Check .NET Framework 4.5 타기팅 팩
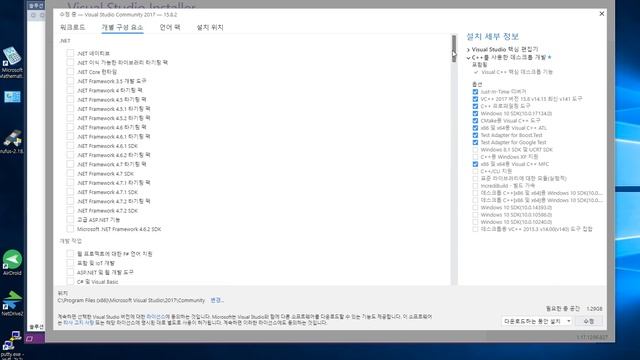This screenshot has height=360, width=640. pos(70,99)
